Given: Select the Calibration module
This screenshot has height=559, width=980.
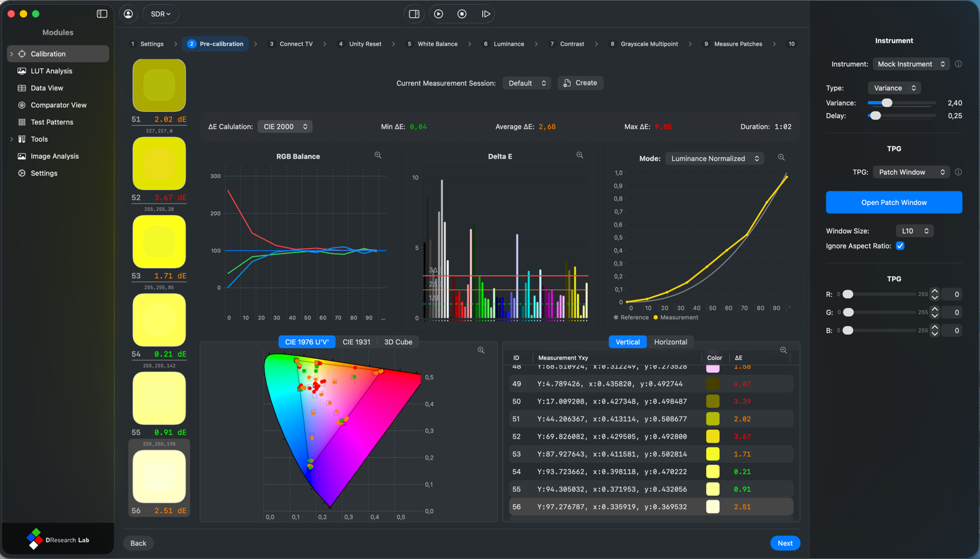Looking at the screenshot, I should [59, 54].
